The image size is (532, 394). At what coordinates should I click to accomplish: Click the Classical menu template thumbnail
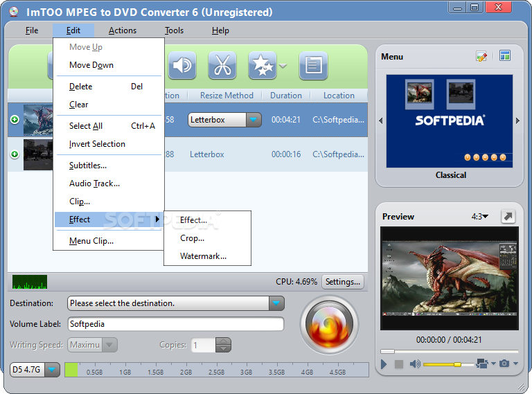449,121
